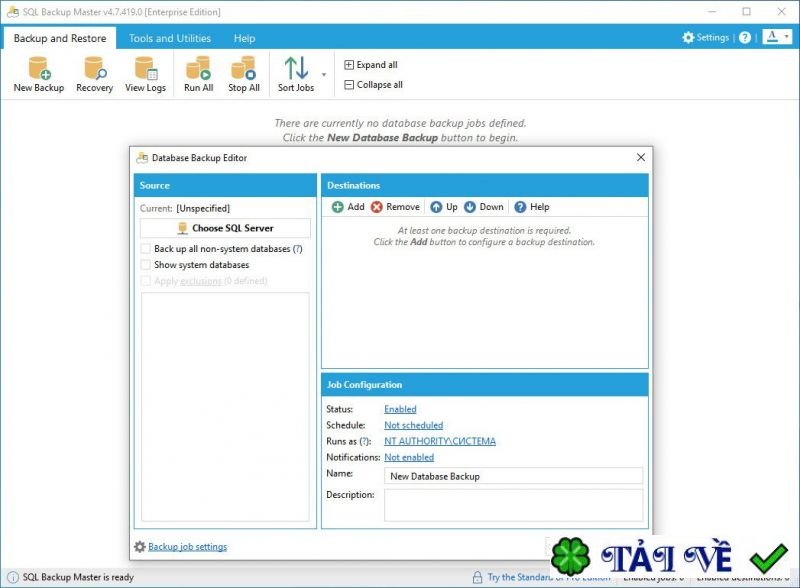Screen dimensions: 800x588
Task: Run All backup jobs
Action: coord(198,75)
